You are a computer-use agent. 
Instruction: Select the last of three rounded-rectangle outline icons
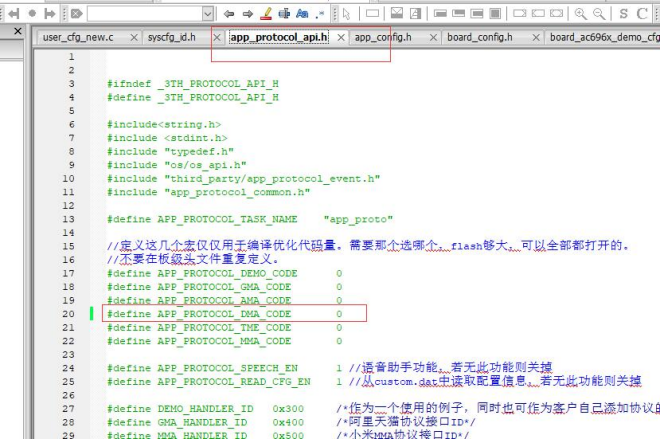point(556,13)
